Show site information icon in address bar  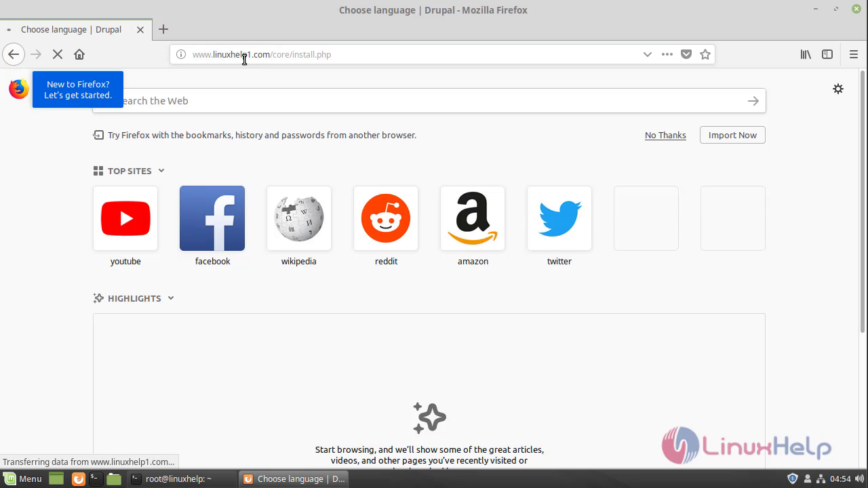181,54
